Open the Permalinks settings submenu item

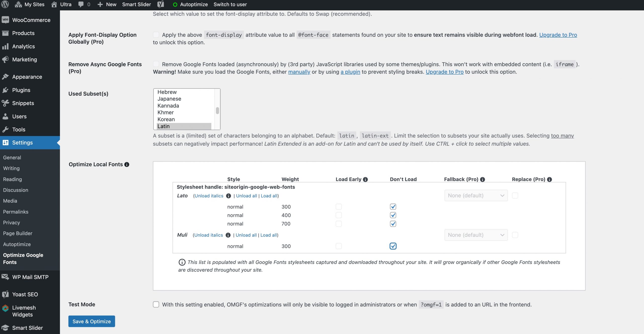coord(16,212)
